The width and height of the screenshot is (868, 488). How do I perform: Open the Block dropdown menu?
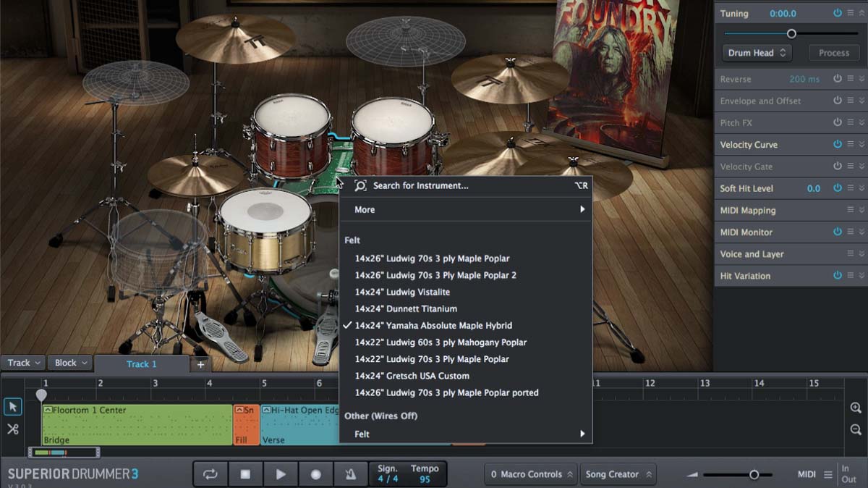click(x=71, y=363)
